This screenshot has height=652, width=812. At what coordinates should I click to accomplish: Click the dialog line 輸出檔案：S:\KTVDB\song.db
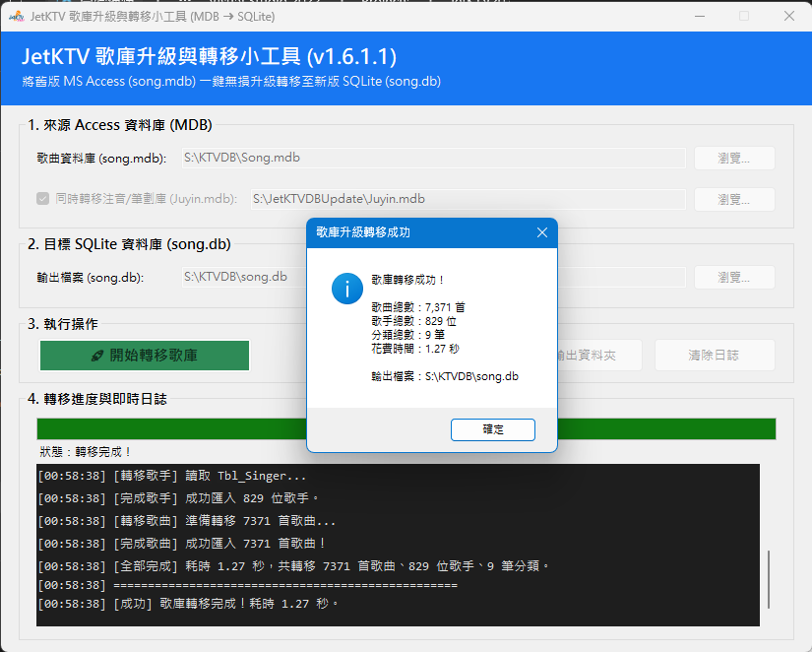pos(445,377)
